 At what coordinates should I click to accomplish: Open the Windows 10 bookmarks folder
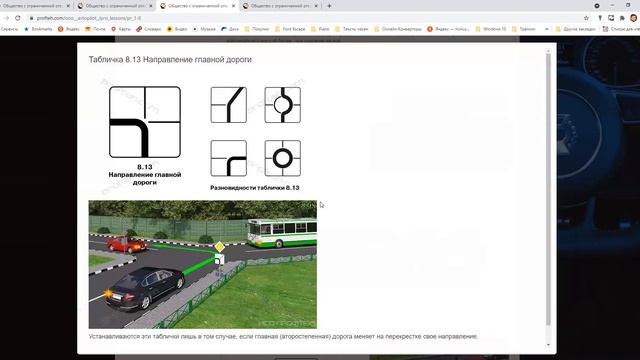tap(491, 29)
